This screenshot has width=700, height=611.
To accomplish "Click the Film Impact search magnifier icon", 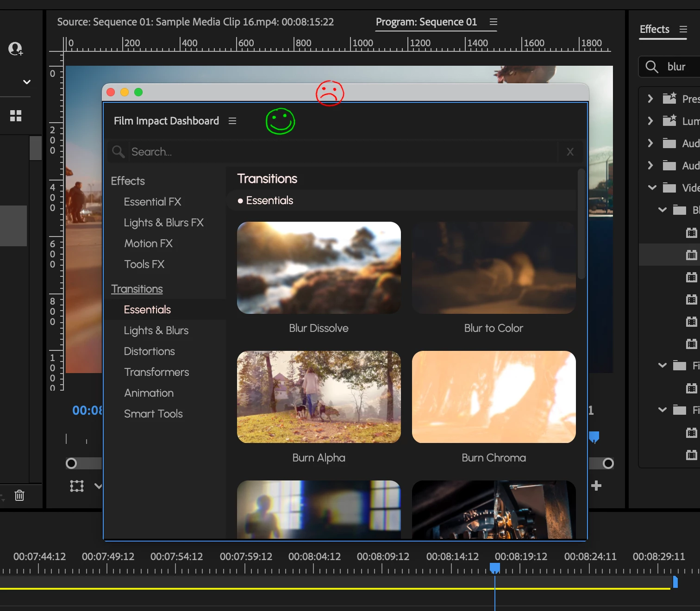I will point(119,152).
